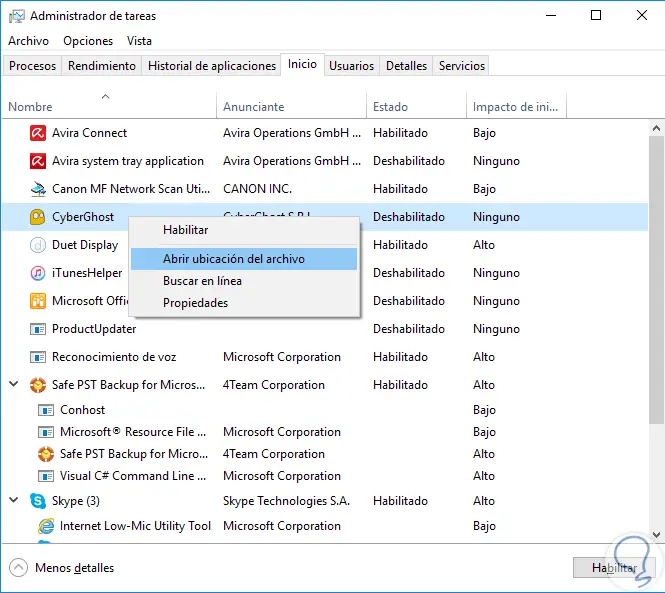Viewport: 665px width, 593px height.
Task: Select the Conhost entry
Action: pos(82,410)
